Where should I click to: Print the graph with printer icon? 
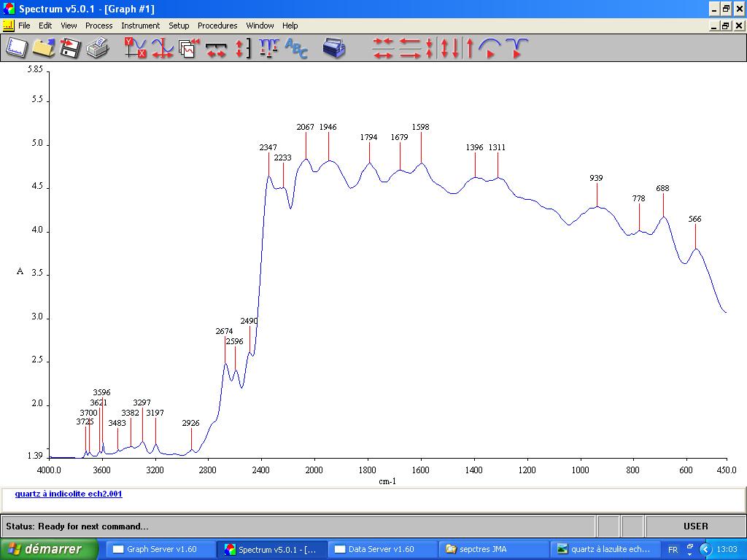click(x=97, y=48)
